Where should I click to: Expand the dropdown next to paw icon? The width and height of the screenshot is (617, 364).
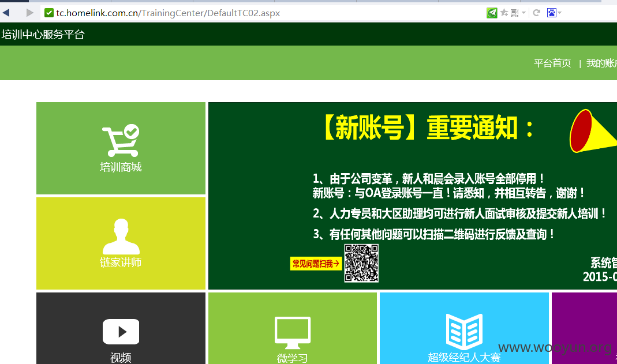coord(559,13)
